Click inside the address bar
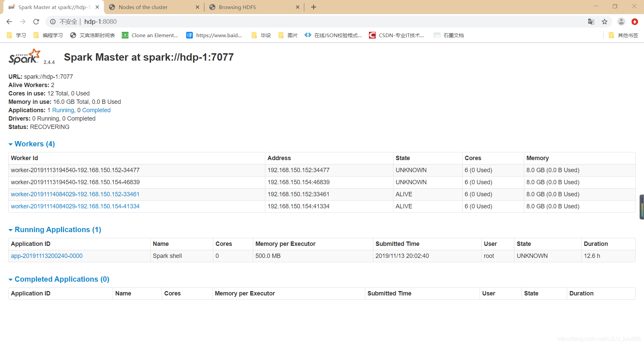The image size is (644, 345). 201,21
